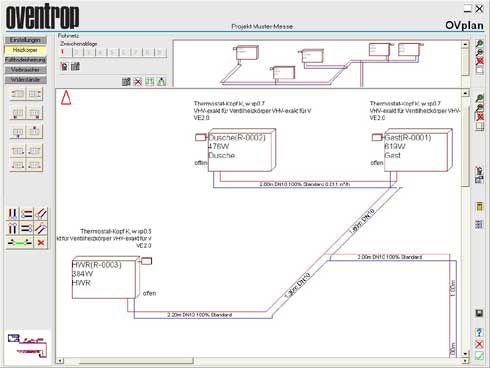Click the red triangle marker on canvas
The height and width of the screenshot is (368, 490).
click(x=66, y=98)
